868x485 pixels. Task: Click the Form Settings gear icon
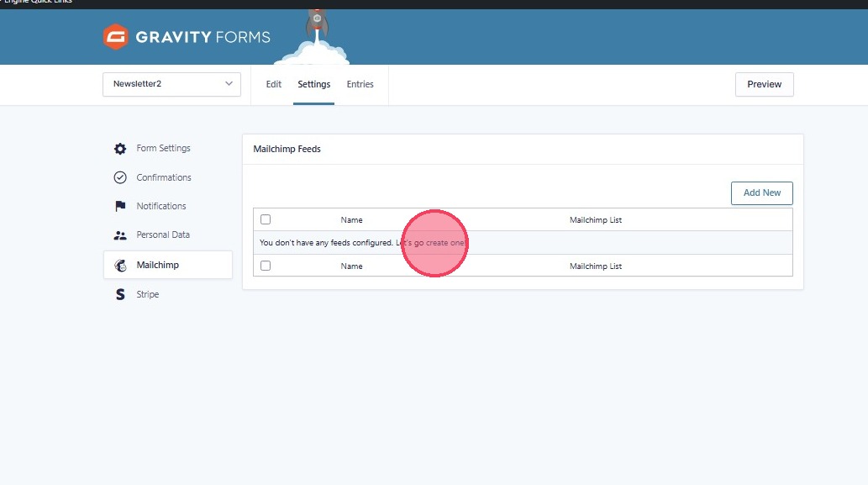tap(120, 149)
